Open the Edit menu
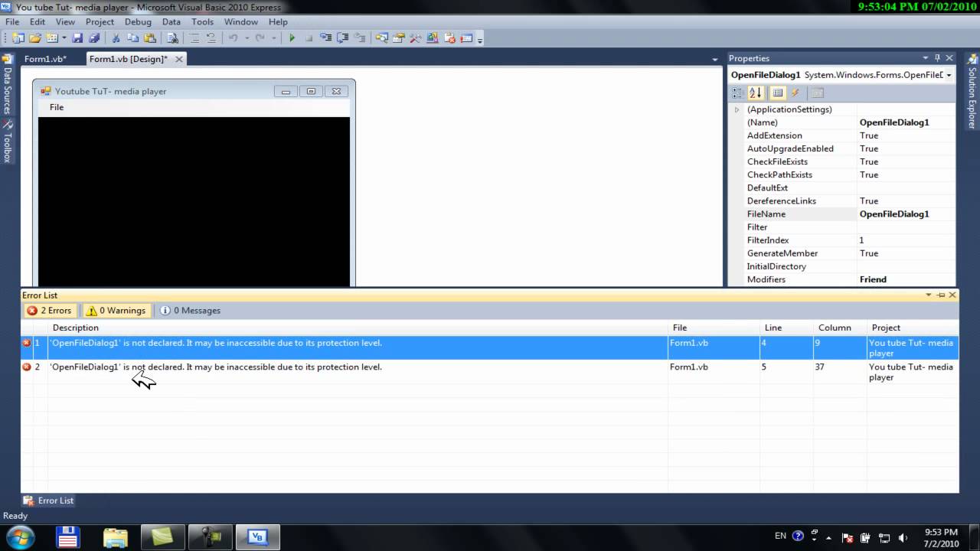 point(38,21)
